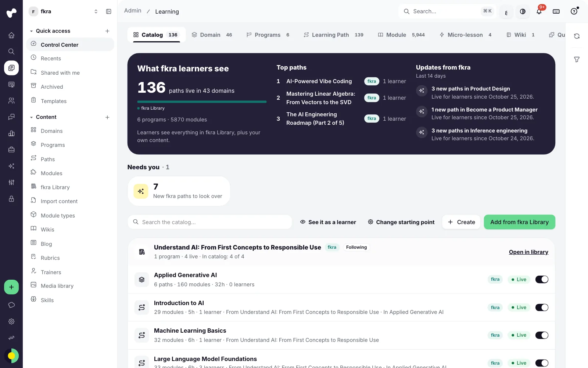
Task: Switch to the Module tab
Action: coord(401,35)
